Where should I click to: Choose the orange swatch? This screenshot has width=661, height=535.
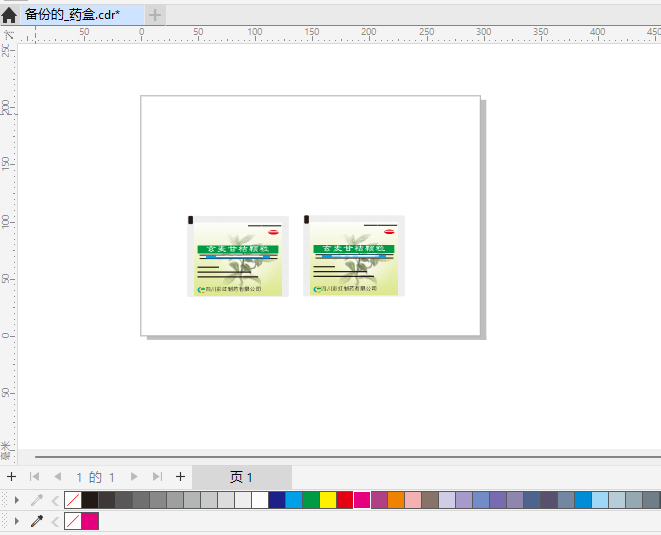pos(396,500)
